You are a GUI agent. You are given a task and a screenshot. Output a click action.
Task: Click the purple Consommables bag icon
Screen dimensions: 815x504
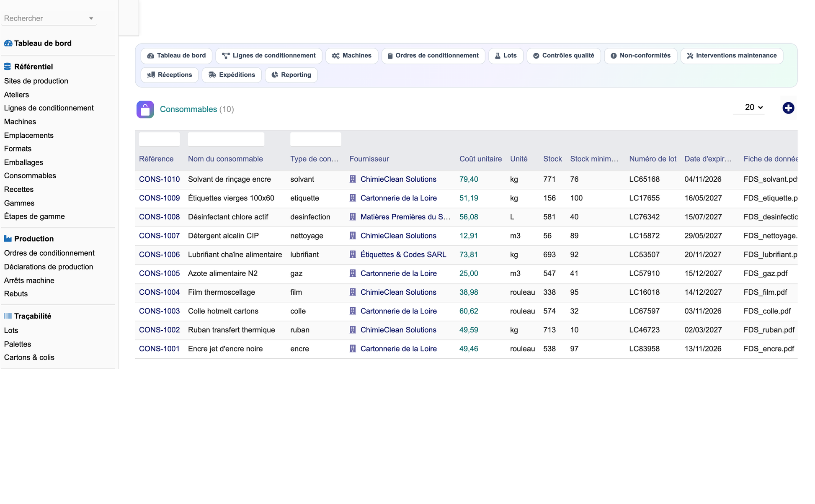(145, 109)
